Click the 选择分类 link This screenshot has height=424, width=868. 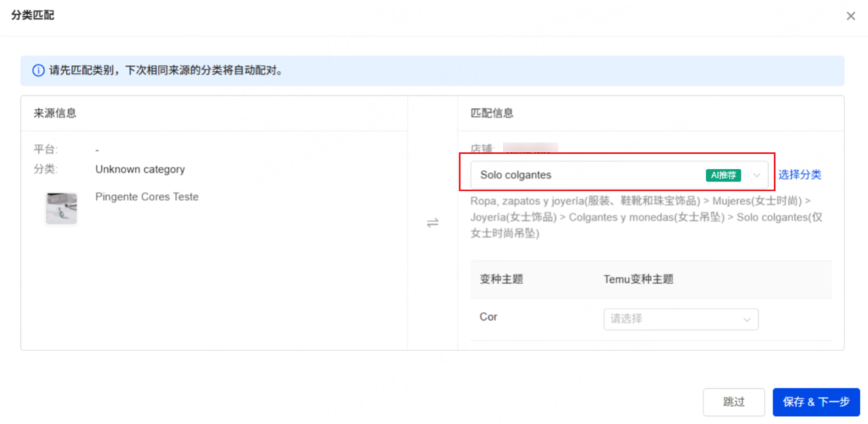click(800, 175)
